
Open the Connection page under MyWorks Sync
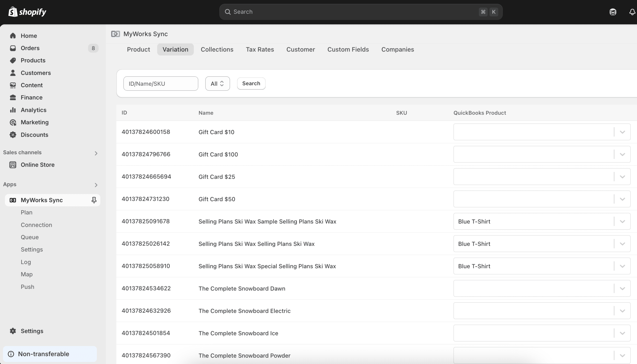pyautogui.click(x=37, y=225)
